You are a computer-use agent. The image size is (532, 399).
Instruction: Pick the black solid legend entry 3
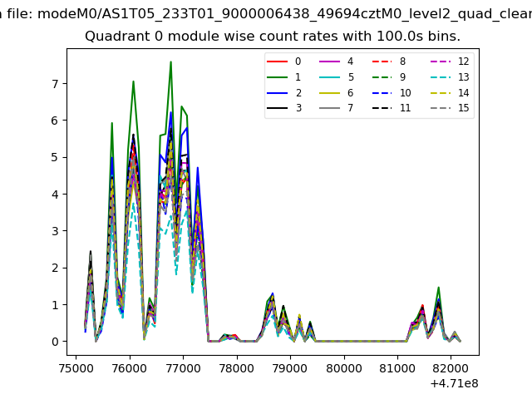tap(278, 109)
